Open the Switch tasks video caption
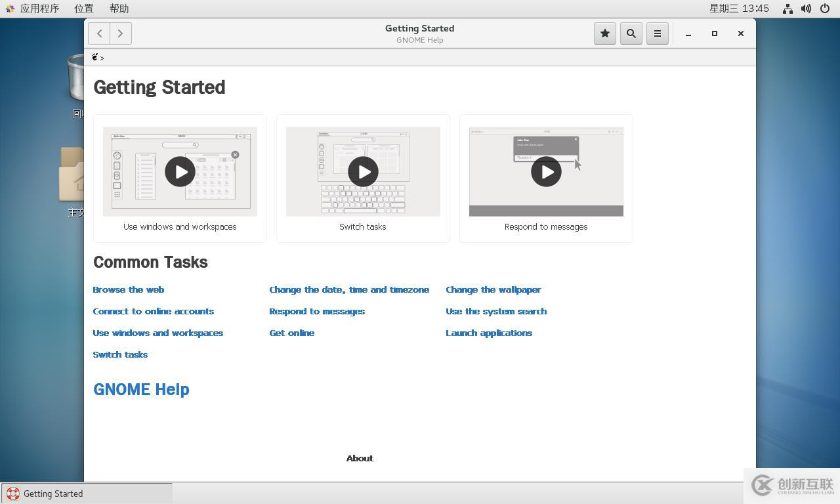Viewport: 840px width, 504px height. [363, 227]
